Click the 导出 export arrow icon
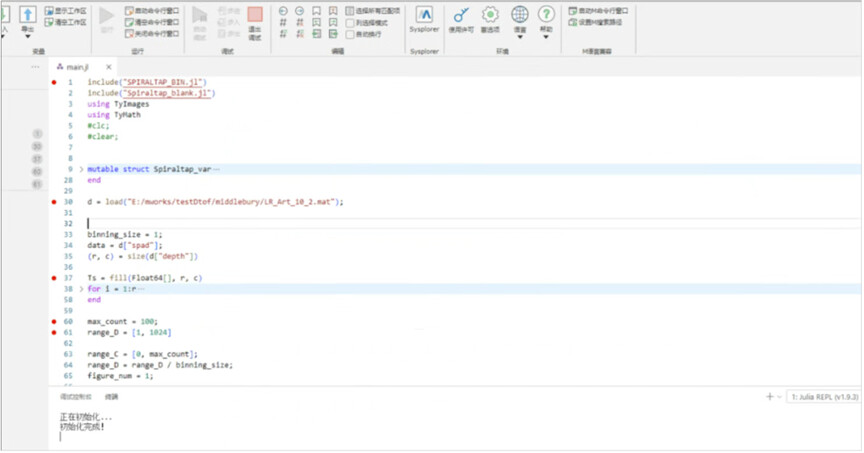The image size is (864, 453). pyautogui.click(x=28, y=14)
